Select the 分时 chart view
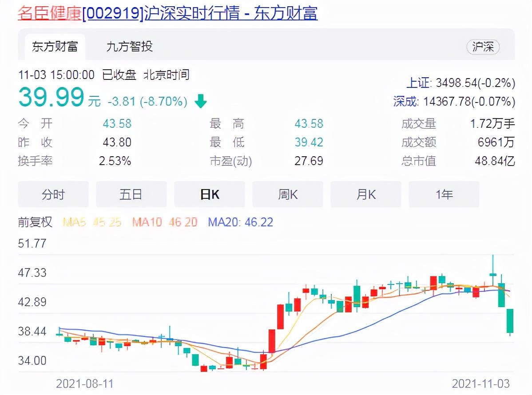532x395 pixels. tap(53, 194)
